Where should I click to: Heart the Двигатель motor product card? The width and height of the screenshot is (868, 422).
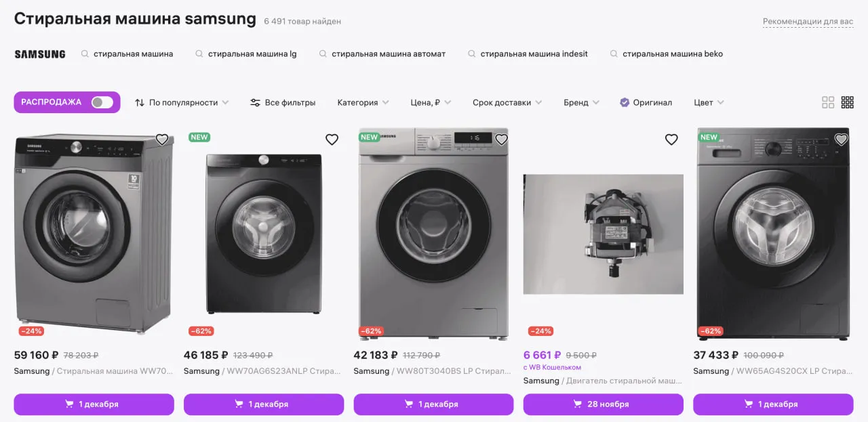671,140
